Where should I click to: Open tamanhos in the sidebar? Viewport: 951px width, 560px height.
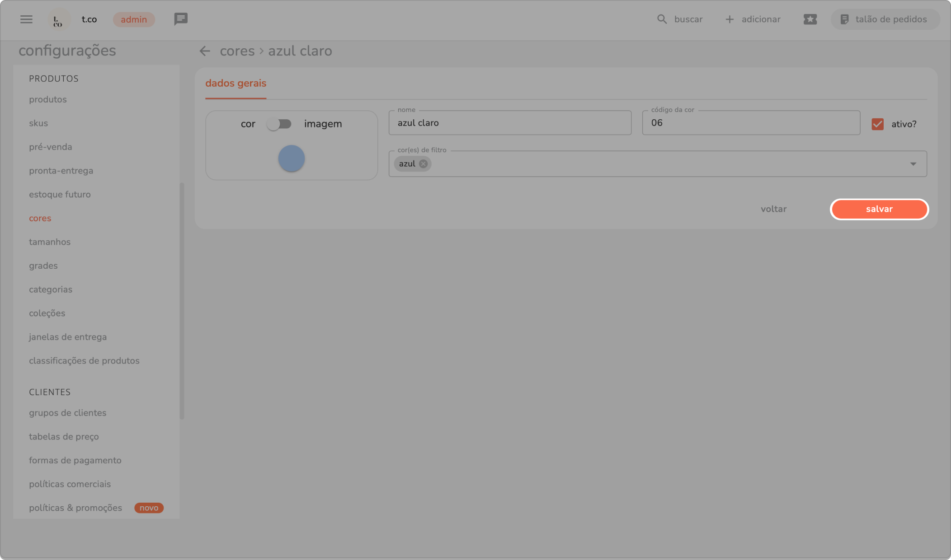click(50, 242)
